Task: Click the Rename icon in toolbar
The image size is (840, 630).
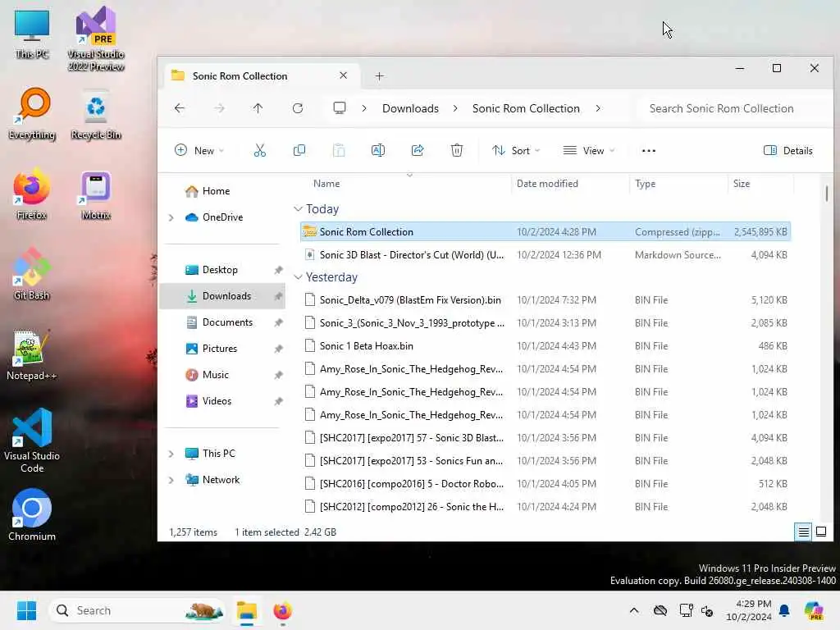Action: point(378,151)
